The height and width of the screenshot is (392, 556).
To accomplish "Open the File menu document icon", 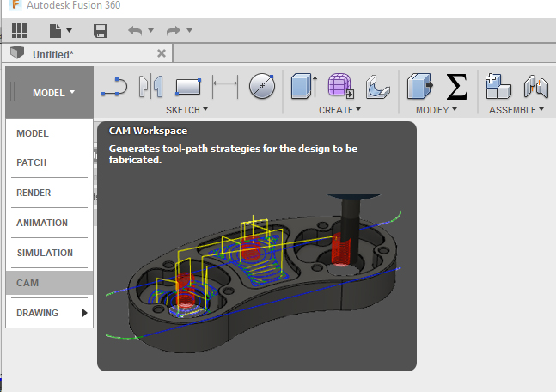I will click(x=55, y=30).
